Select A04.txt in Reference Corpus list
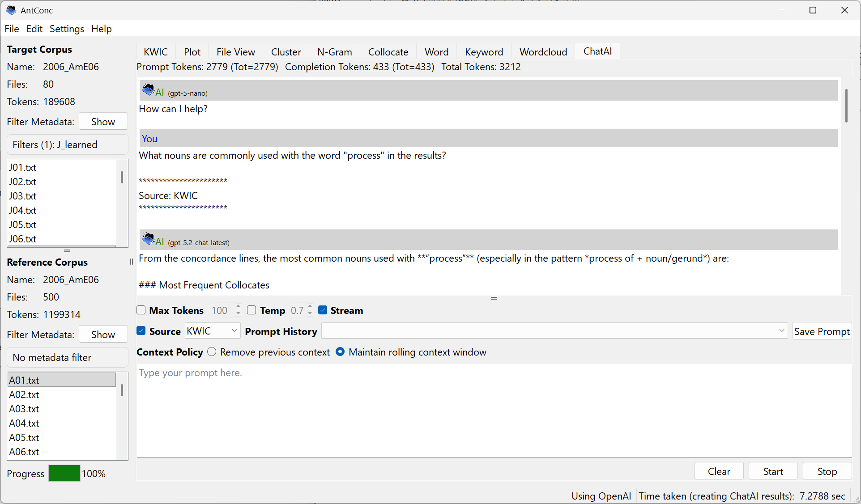Viewport: 861px width, 504px height. coord(62,423)
